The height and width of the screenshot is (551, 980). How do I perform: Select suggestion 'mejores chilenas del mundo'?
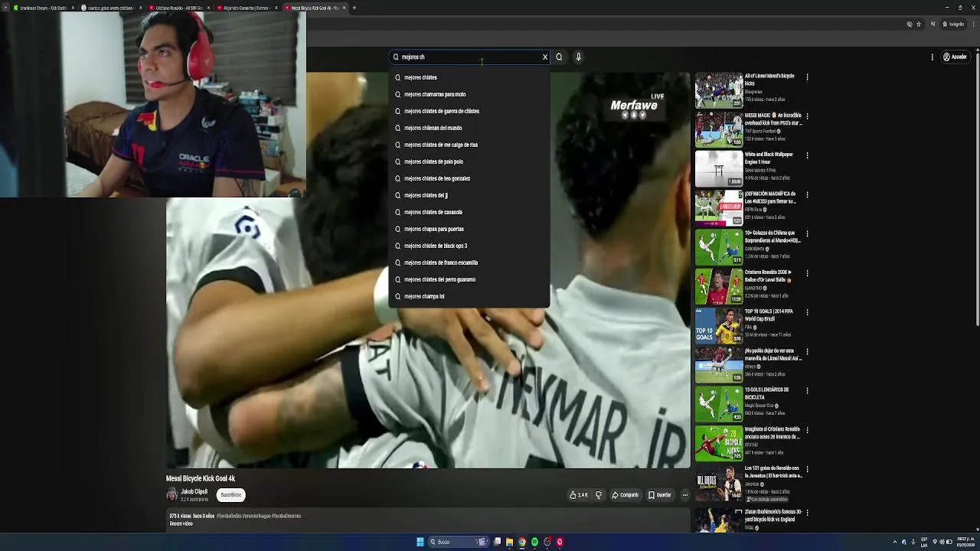click(469, 128)
